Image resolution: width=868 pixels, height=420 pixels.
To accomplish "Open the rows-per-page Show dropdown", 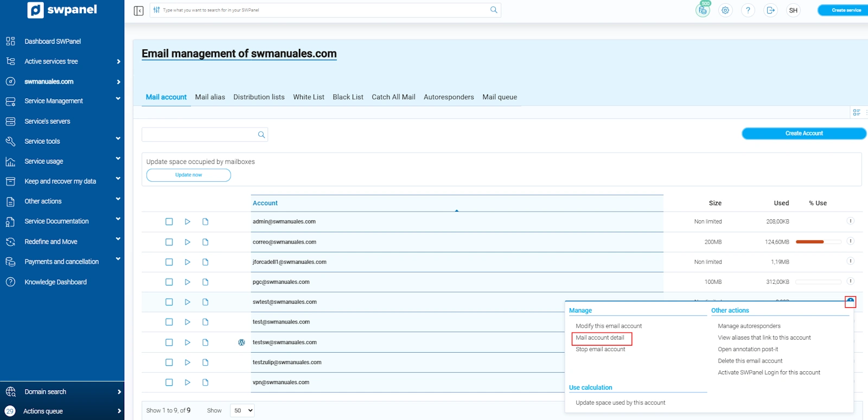I will pyautogui.click(x=242, y=411).
